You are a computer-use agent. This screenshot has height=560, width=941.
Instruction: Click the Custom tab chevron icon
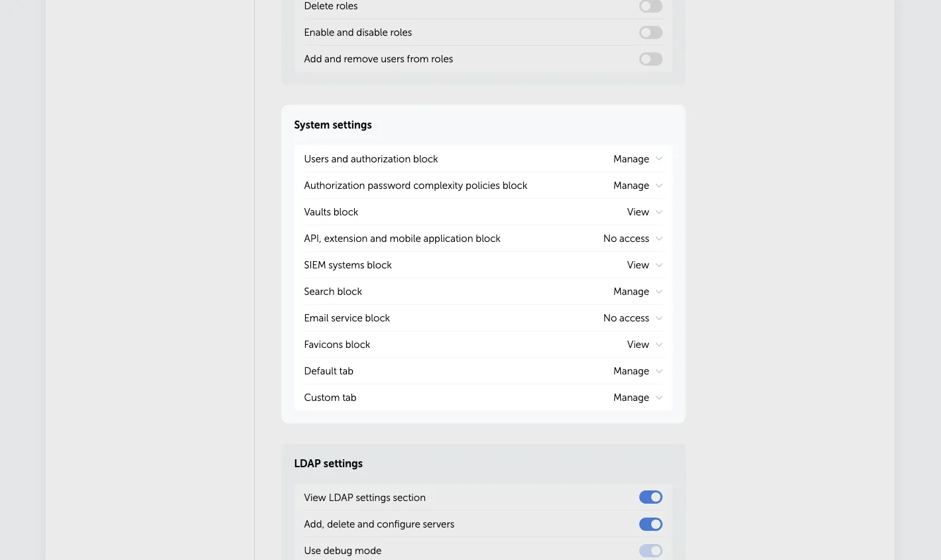tap(659, 398)
